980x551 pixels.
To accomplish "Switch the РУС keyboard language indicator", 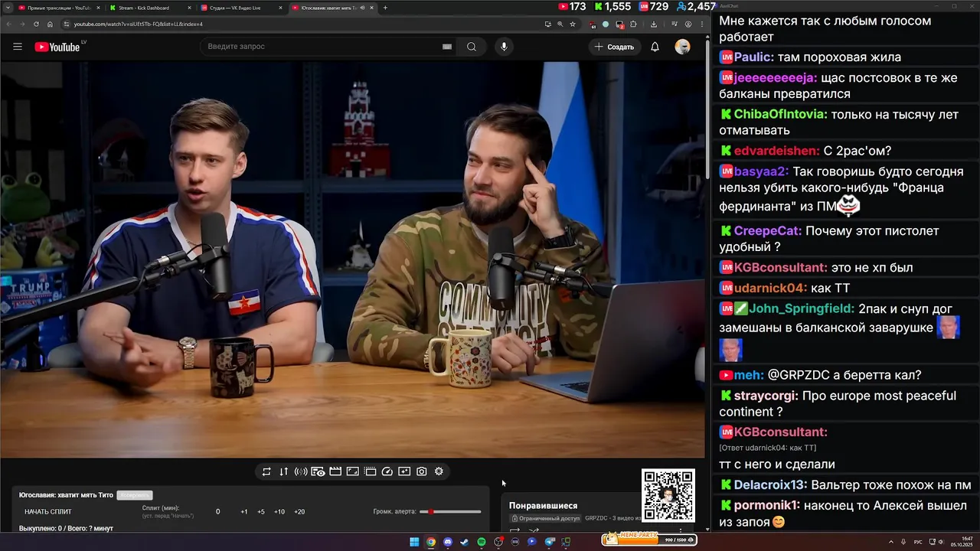I will [918, 542].
